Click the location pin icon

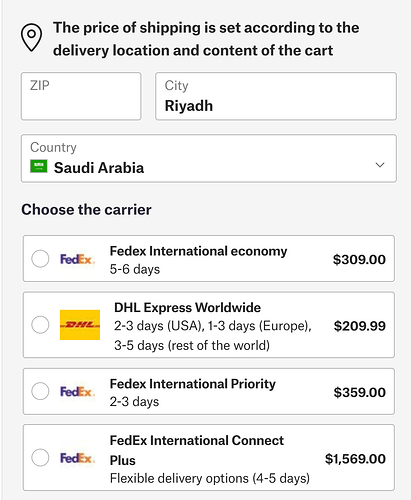32,37
